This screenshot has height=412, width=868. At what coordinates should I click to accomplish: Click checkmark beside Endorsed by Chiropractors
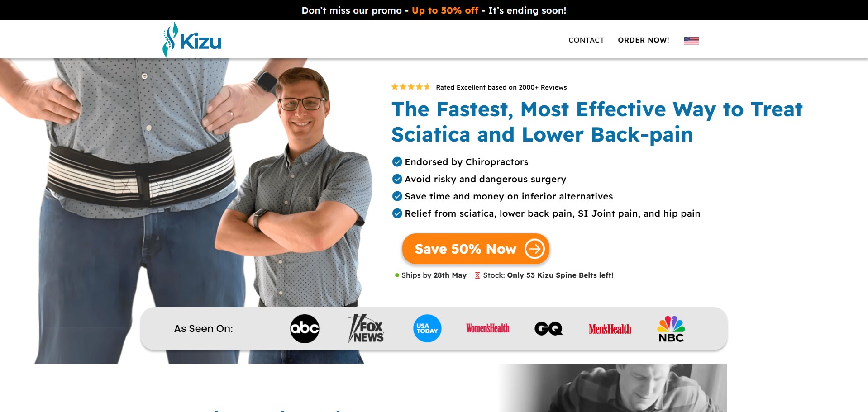[x=397, y=162]
